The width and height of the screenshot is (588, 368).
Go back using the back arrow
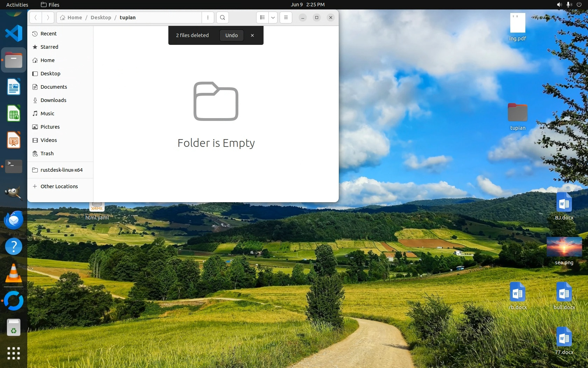(36, 18)
